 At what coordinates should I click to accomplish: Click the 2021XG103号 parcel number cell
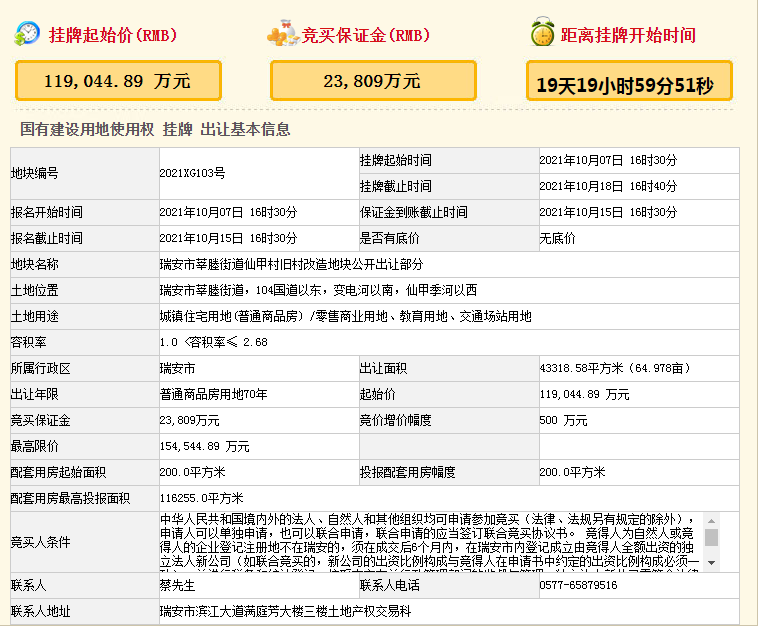(x=192, y=173)
